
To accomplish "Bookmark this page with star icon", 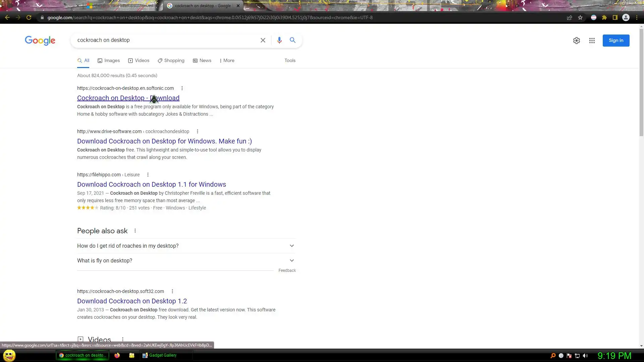I will pos(580,17).
